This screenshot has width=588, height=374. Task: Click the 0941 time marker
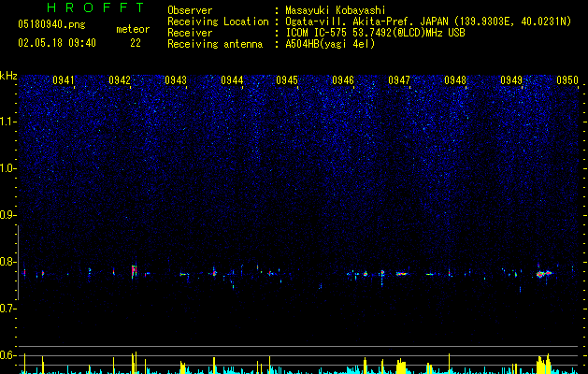click(64, 80)
